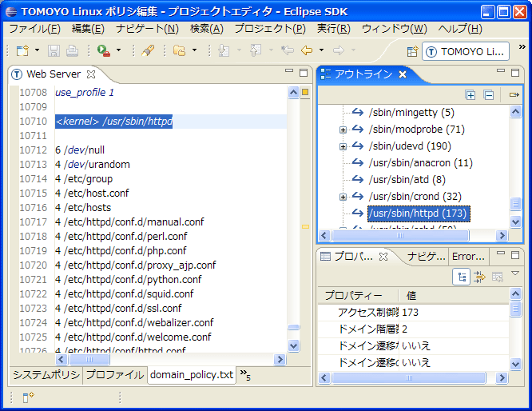Switch to the Error... view tab
The height and width of the screenshot is (411, 532).
pos(469,257)
